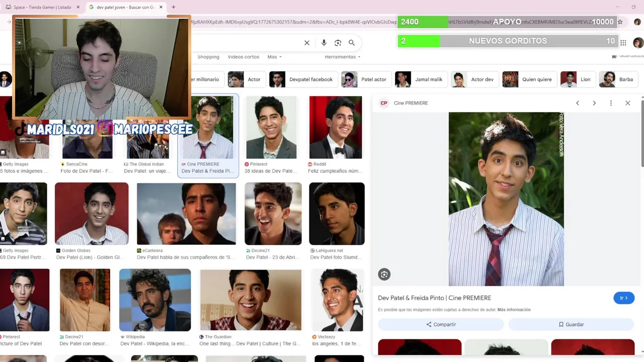Open the Pinterest '38 ideas de Dev Pate...' thumbnail

[271, 127]
